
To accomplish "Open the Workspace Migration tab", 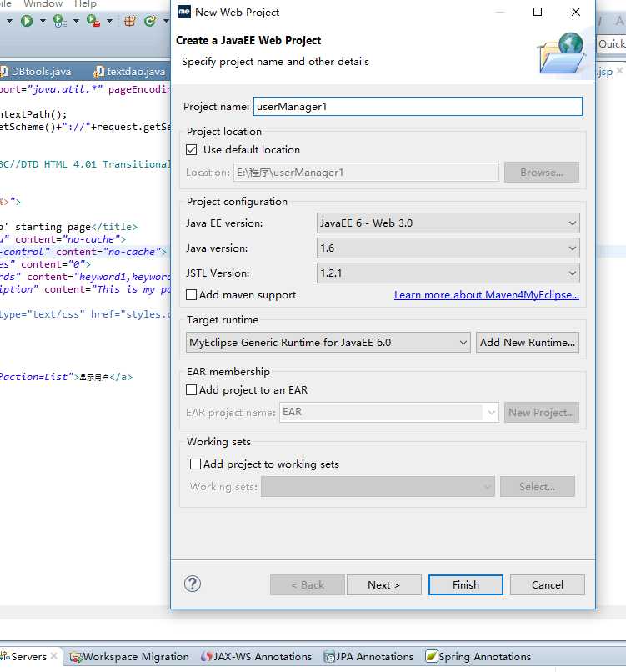I will coord(129,656).
